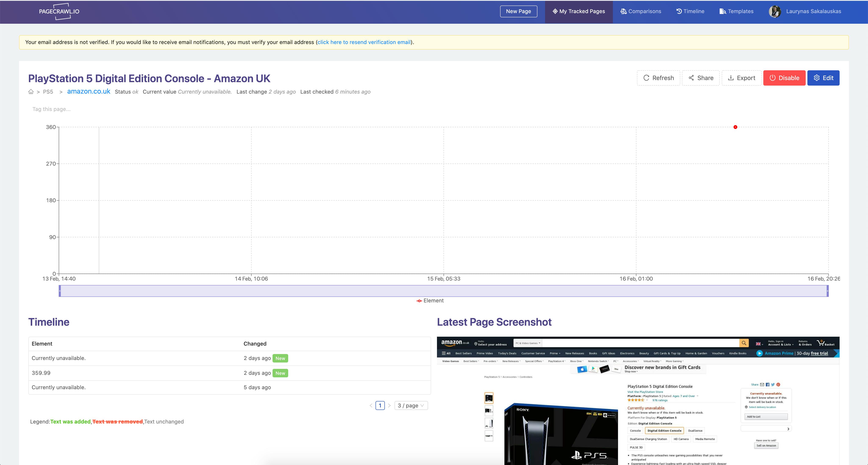
Task: Click the chart zoom range bar
Action: 444,291
